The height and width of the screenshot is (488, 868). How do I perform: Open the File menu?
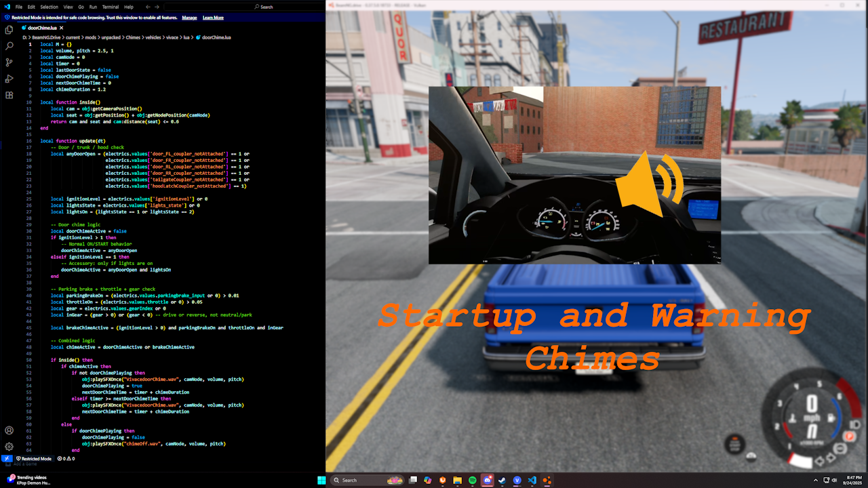point(19,7)
